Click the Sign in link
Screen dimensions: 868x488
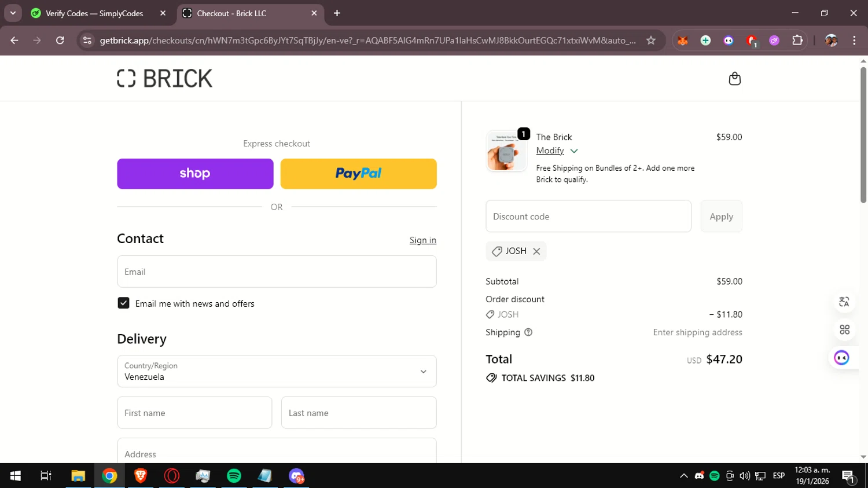click(423, 240)
